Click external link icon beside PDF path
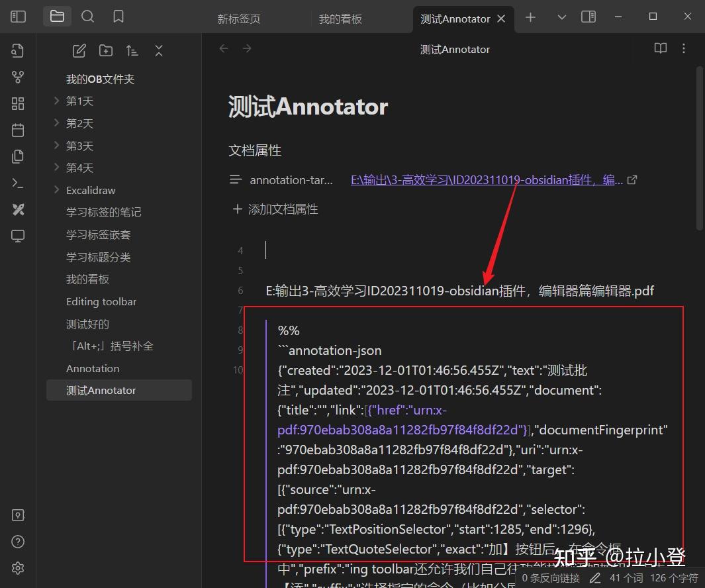The width and height of the screenshot is (705, 588). point(632,180)
